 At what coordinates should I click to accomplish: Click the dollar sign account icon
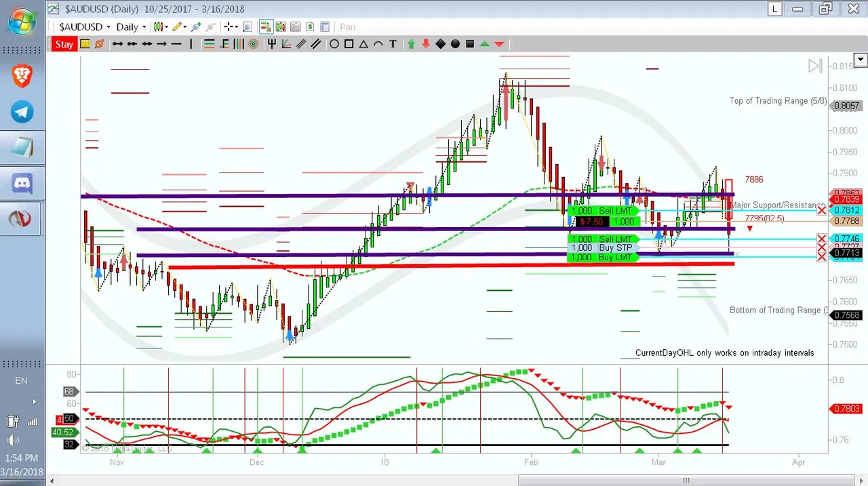point(310,27)
